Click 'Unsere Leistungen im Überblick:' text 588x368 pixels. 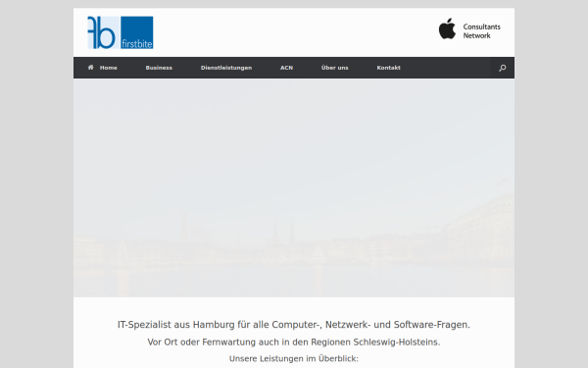294,358
